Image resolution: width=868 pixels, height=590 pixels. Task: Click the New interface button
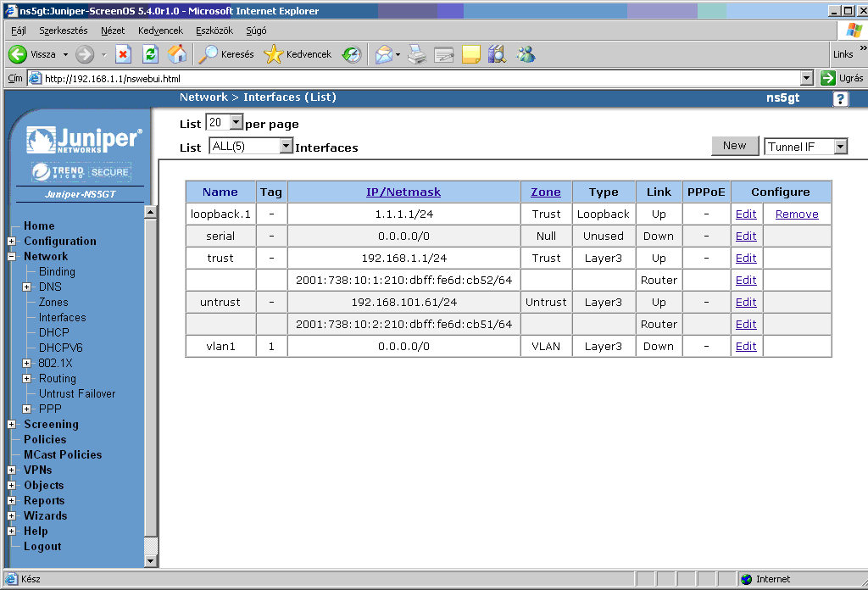(734, 146)
